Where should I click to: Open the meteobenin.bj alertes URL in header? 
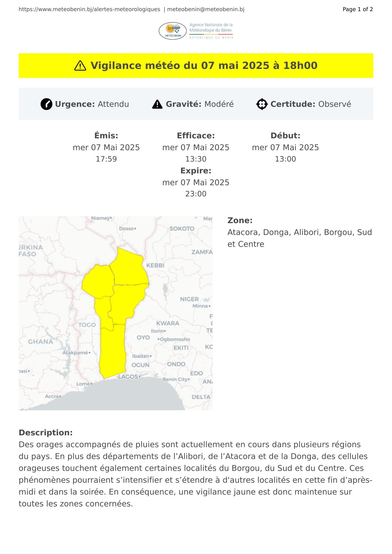pyautogui.click(x=89, y=9)
